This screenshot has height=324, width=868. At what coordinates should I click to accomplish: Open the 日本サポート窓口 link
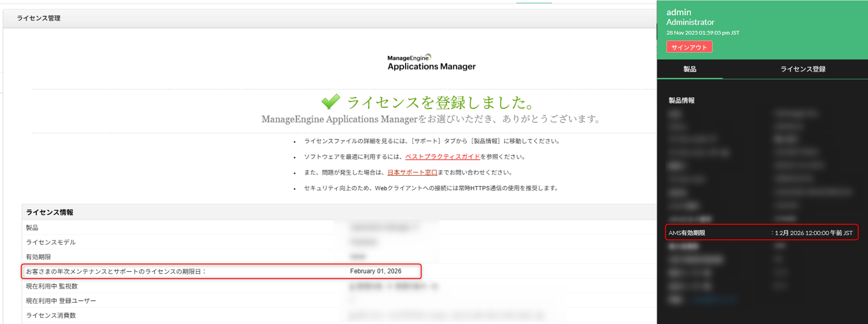pos(412,172)
